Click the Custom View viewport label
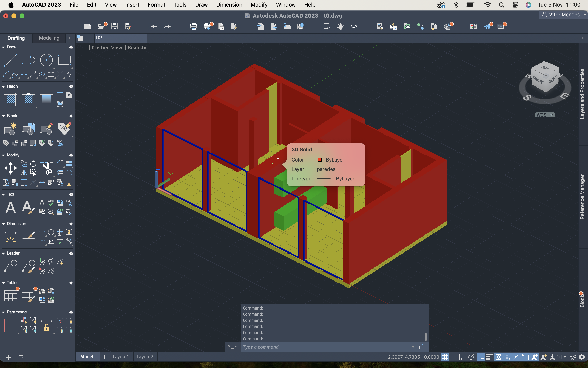Viewport: 588px width, 368px height. pyautogui.click(x=107, y=48)
